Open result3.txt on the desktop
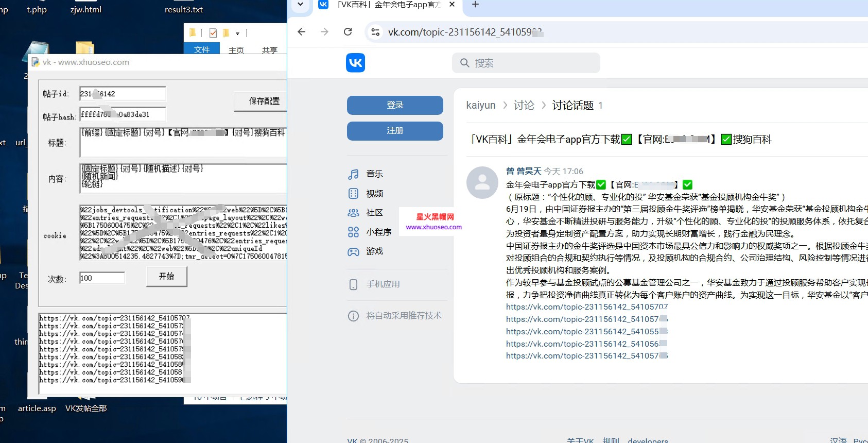 (x=184, y=10)
